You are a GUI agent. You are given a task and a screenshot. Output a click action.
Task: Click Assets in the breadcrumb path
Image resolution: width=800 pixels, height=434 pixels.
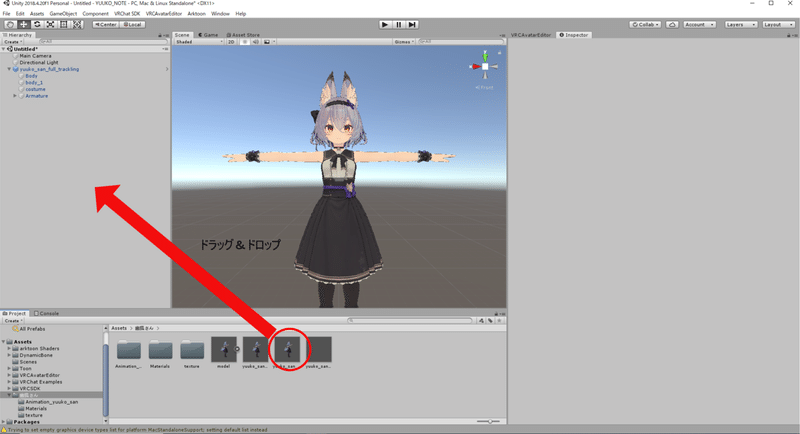click(119, 328)
